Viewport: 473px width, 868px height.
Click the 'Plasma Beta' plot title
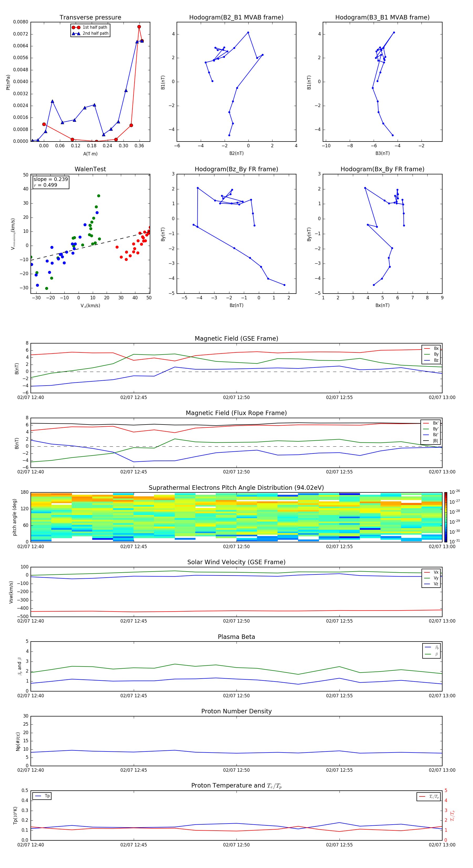(x=236, y=637)
